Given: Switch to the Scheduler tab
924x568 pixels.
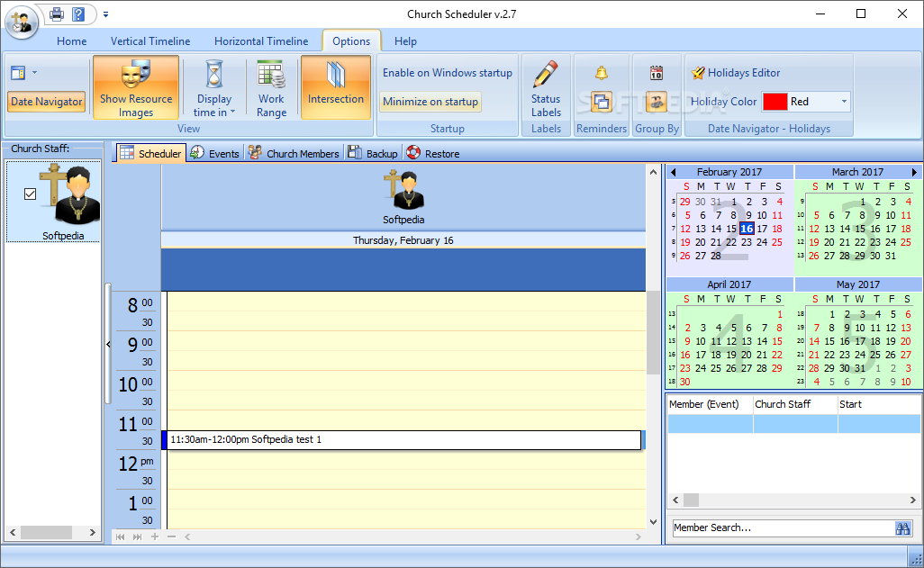Looking at the screenshot, I should (151, 153).
